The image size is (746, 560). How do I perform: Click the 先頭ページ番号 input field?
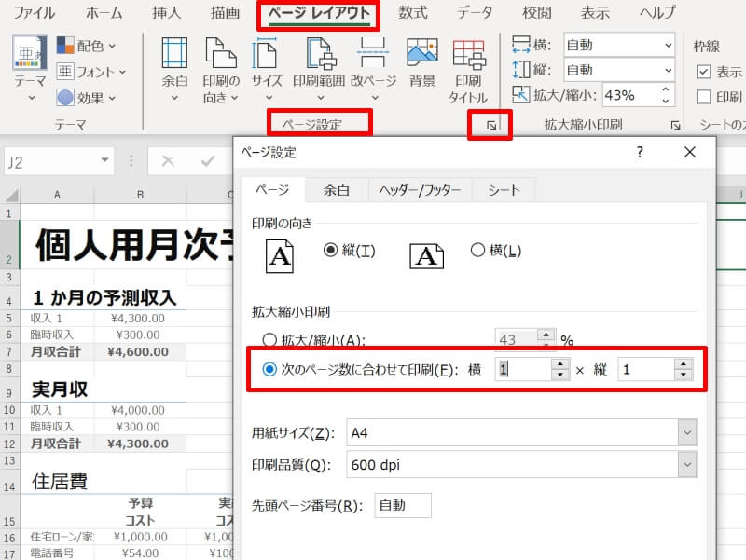pos(404,504)
